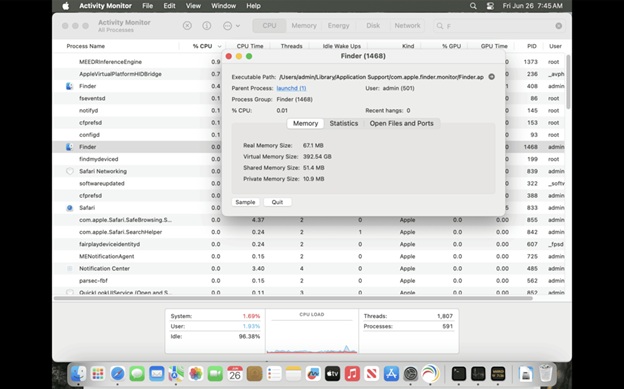Open Finder from the Dock
624x389 pixels.
coord(78,374)
